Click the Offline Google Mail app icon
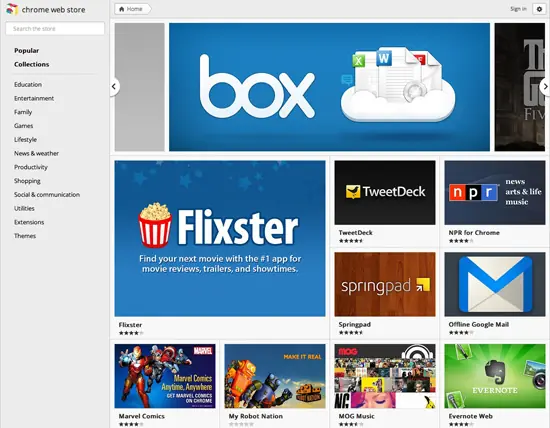This screenshot has width=550, height=428. [x=495, y=284]
